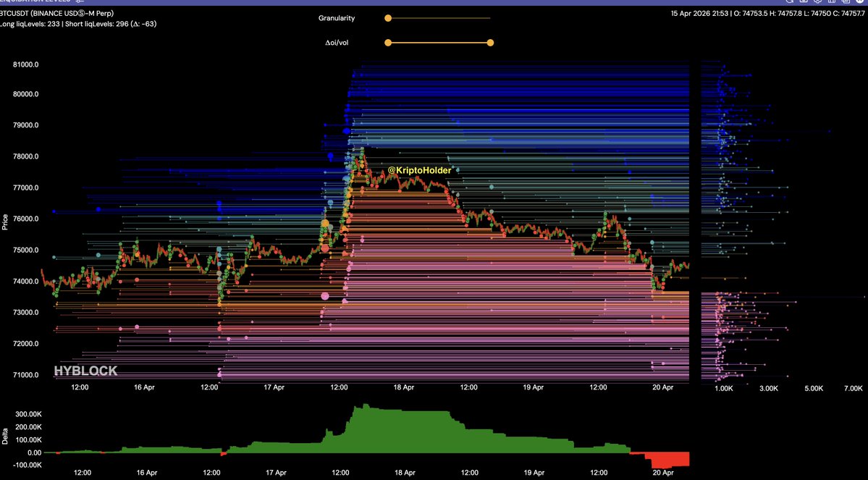Screen dimensions: 868x480
Task: Click the 77000.0 price axis label
Action: [x=25, y=188]
